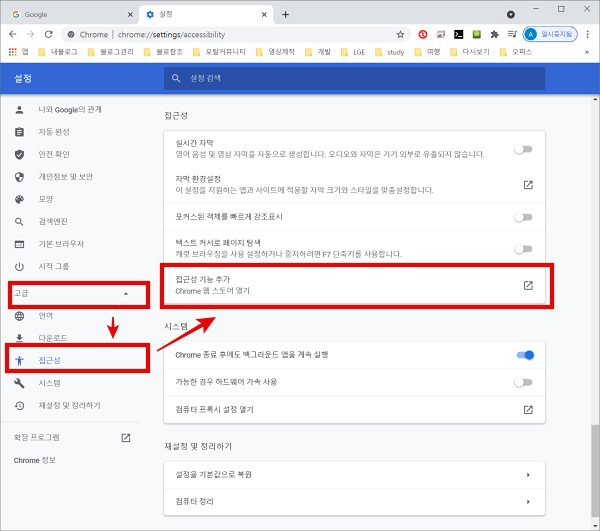Screen dimensions: 600x531
Task: Open the Extensions puzzle piece menu
Action: [494, 34]
